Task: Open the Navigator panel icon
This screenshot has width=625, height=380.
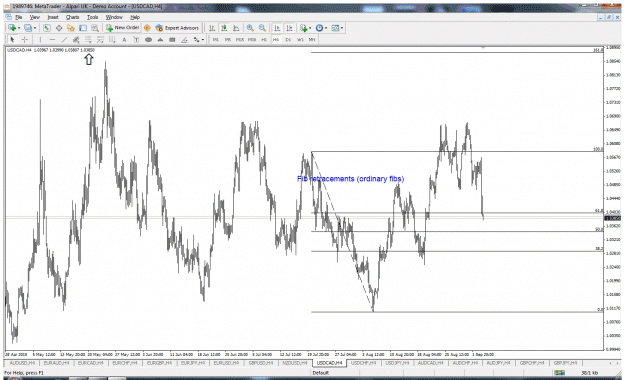Action: coord(71,28)
